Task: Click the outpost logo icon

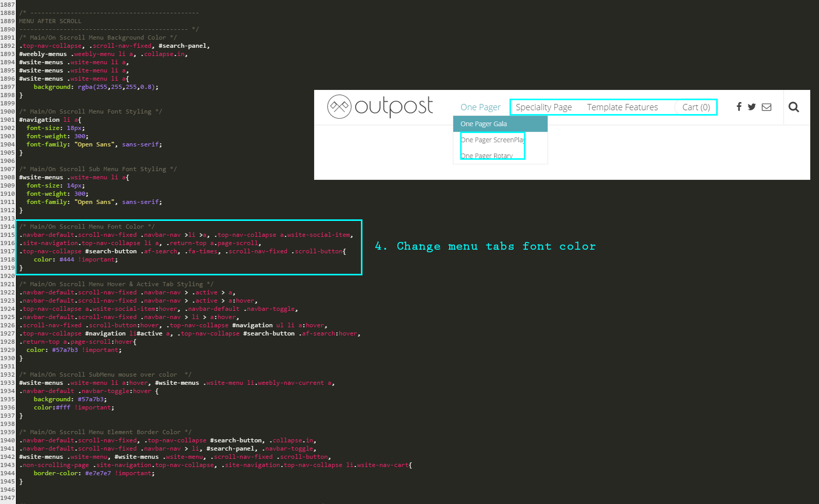Action: pyautogui.click(x=339, y=107)
